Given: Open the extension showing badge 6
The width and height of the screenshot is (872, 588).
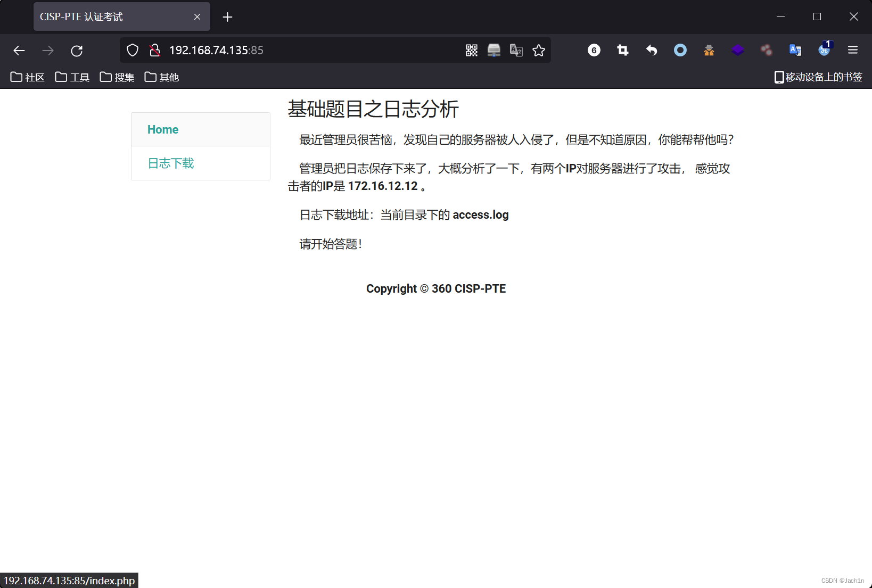Looking at the screenshot, I should [594, 51].
